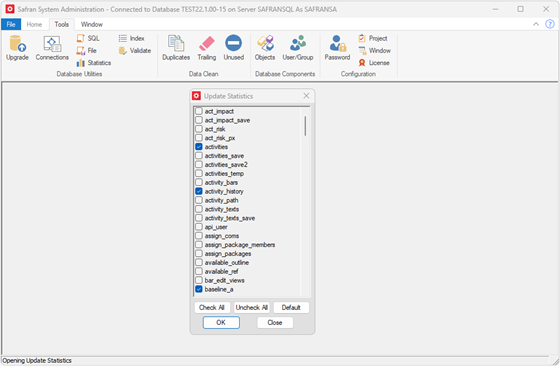Select the activity_texts list row

pyautogui.click(x=248, y=209)
